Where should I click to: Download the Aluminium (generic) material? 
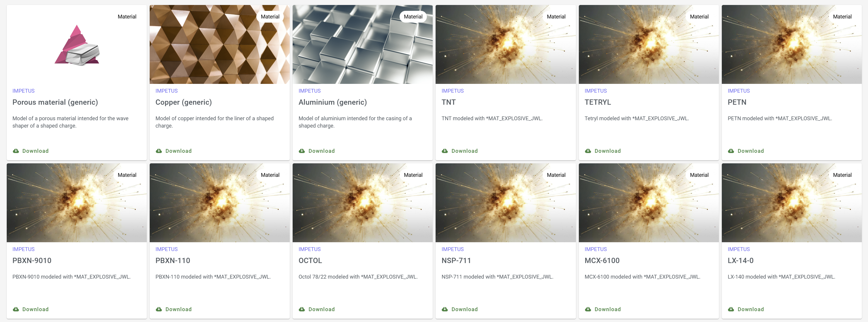pyautogui.click(x=317, y=151)
